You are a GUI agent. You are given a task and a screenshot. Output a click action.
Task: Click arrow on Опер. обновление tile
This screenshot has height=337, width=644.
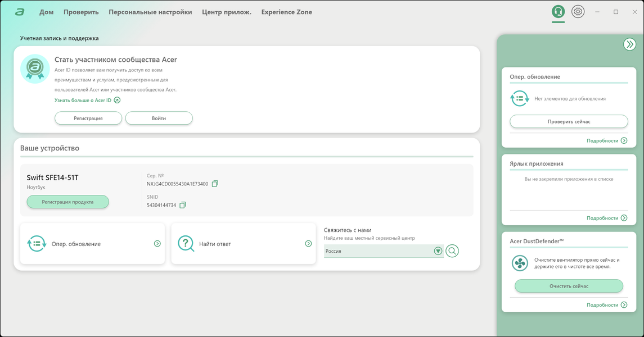[157, 244]
